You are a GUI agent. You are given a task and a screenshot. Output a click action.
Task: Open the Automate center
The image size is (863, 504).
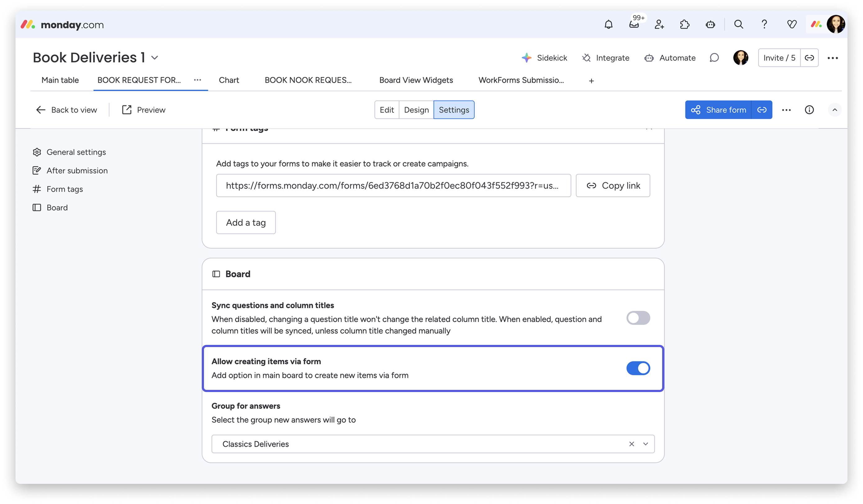point(670,58)
